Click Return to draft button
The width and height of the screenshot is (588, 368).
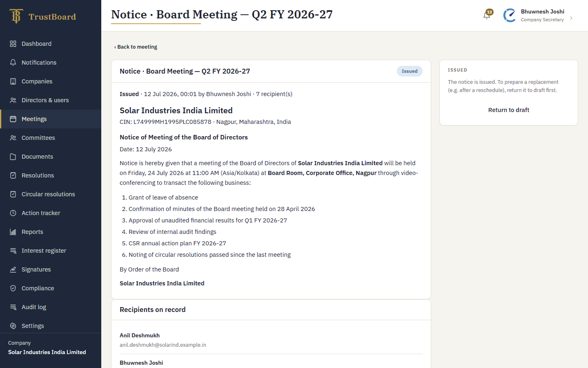[x=509, y=110]
